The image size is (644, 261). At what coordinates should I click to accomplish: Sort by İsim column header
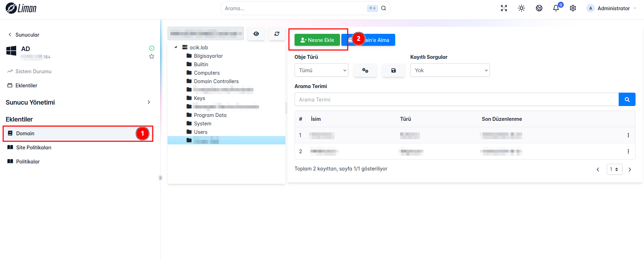pyautogui.click(x=316, y=119)
